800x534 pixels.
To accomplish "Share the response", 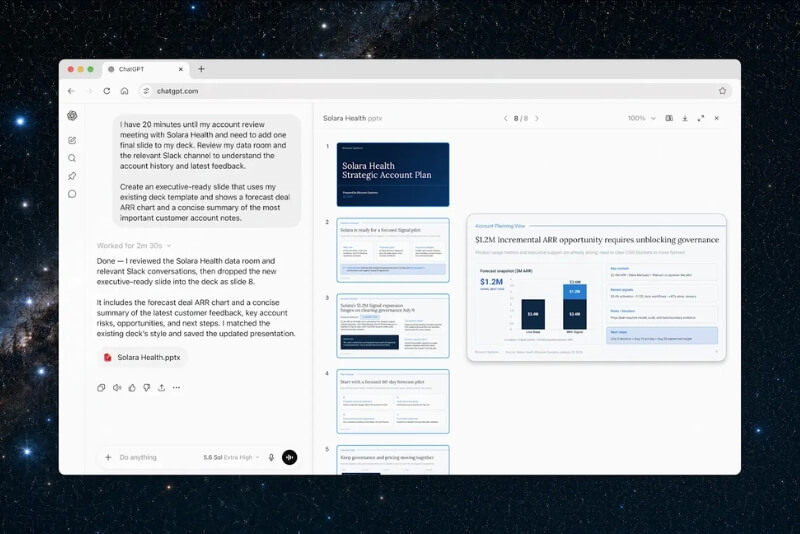I will (x=161, y=388).
